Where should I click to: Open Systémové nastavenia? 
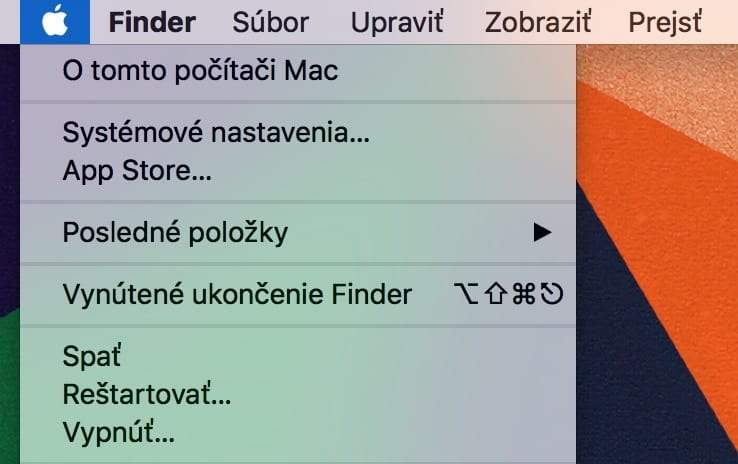click(298, 132)
